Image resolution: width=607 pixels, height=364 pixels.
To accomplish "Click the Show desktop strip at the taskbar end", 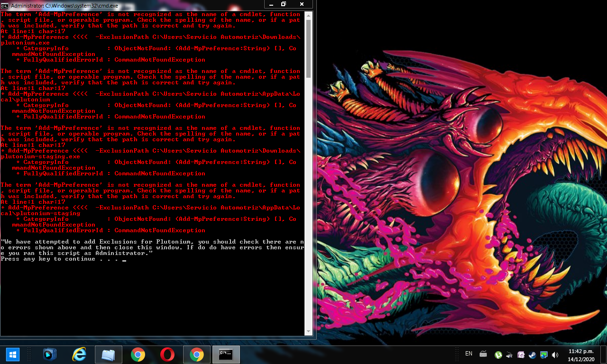I will click(x=603, y=355).
